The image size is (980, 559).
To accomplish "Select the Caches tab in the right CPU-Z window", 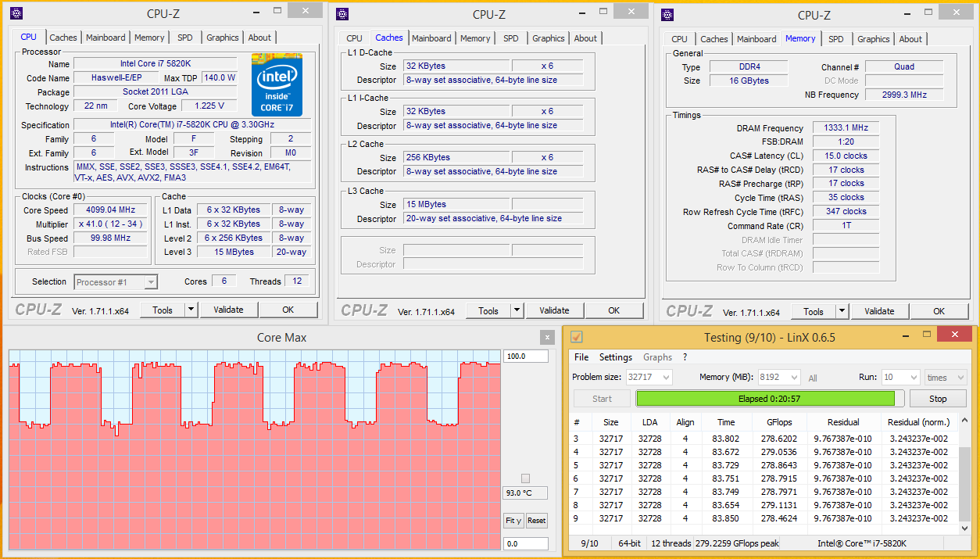I will [714, 39].
